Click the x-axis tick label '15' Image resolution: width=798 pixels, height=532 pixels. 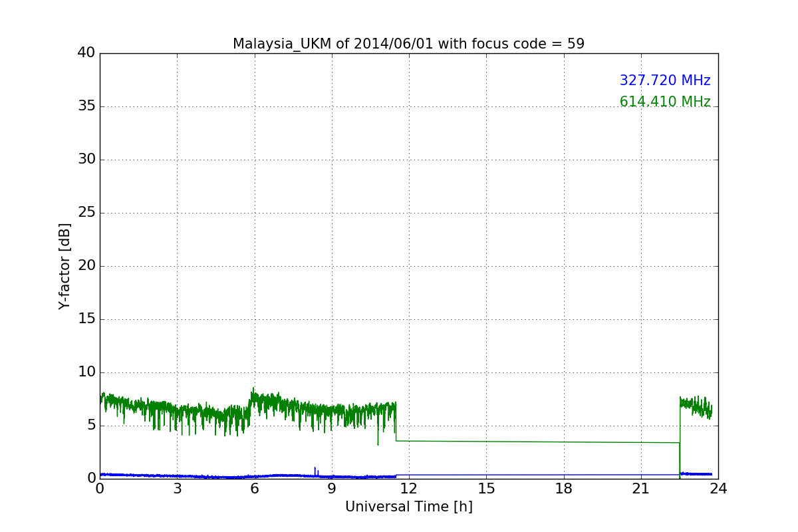click(486, 489)
